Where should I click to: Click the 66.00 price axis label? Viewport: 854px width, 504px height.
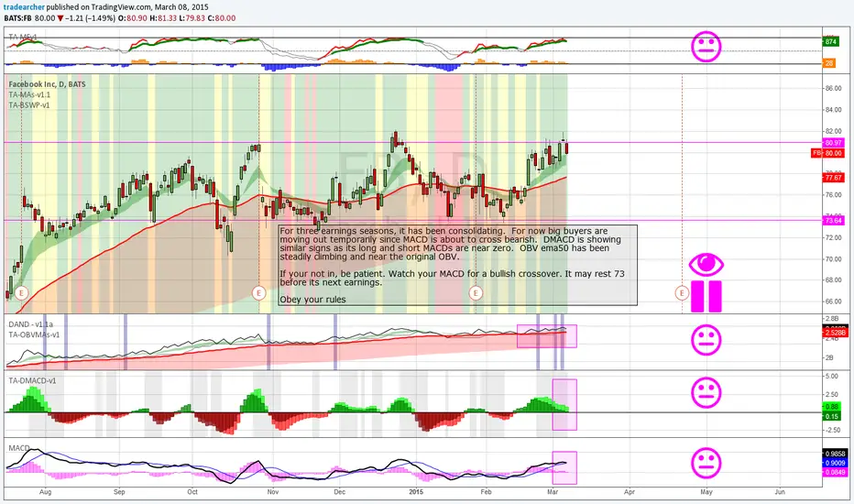tap(833, 301)
